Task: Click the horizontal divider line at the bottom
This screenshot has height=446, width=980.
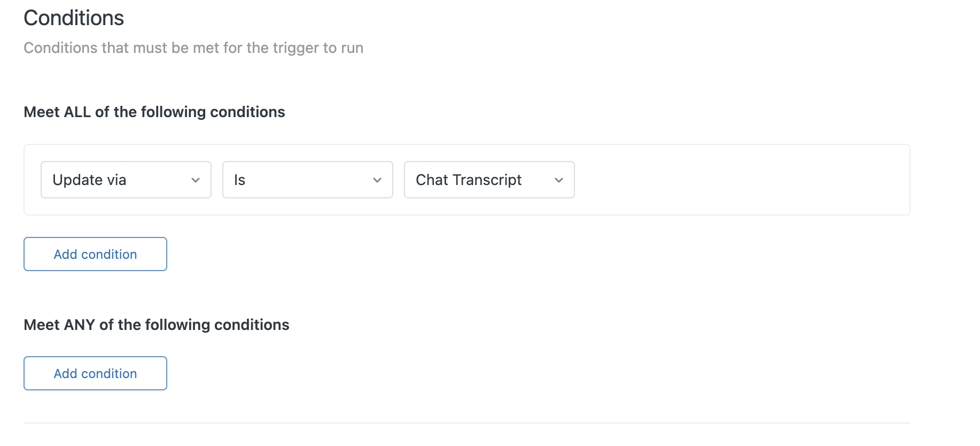Action: coord(466,423)
